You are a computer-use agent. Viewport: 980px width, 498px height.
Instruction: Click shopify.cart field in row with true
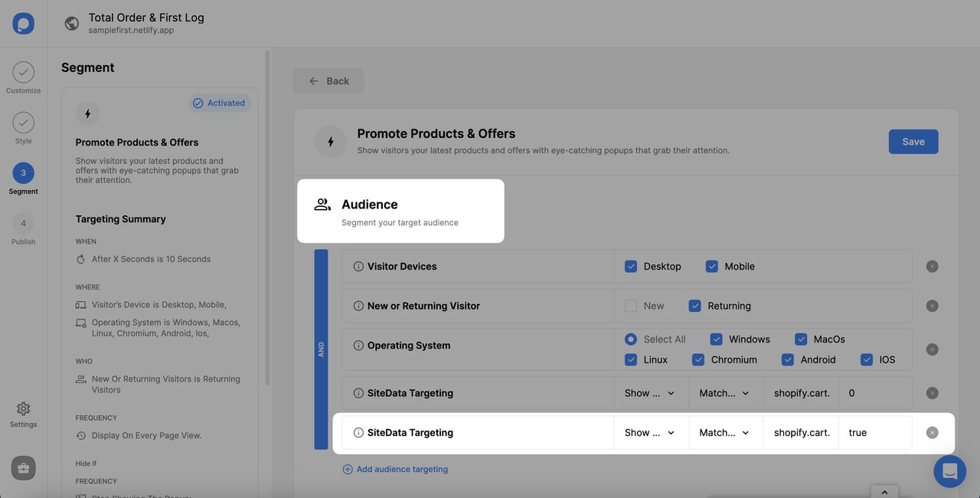pos(802,433)
